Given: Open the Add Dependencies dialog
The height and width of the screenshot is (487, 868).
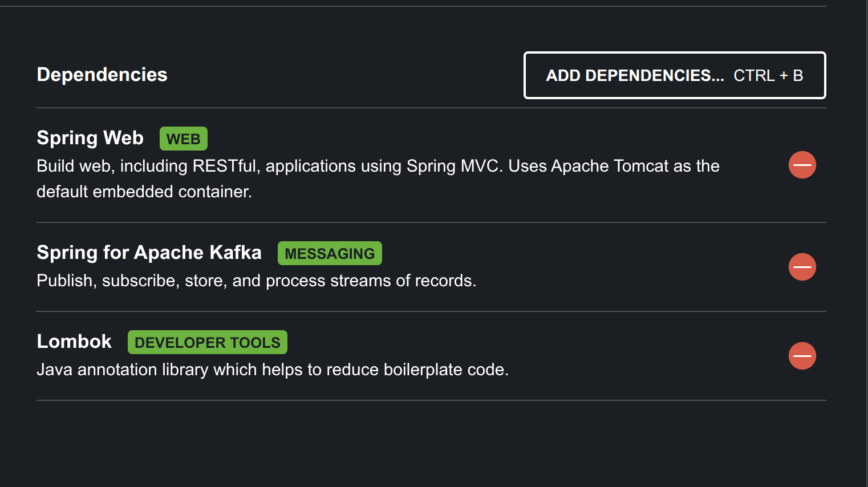Looking at the screenshot, I should click(635, 75).
